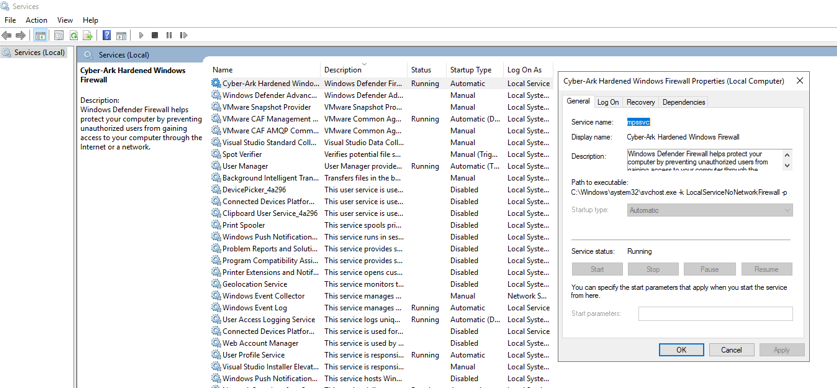Click the Apply button
The image size is (837, 391).
(781, 350)
